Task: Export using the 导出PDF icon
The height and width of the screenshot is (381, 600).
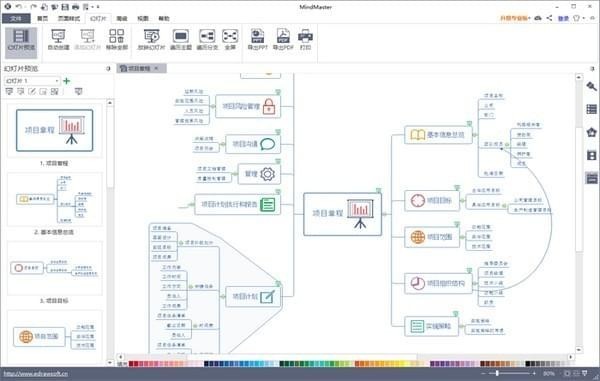Action: tap(283, 40)
